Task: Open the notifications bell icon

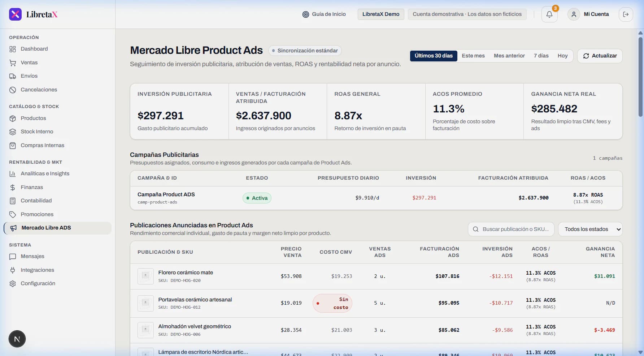Action: pos(549,14)
